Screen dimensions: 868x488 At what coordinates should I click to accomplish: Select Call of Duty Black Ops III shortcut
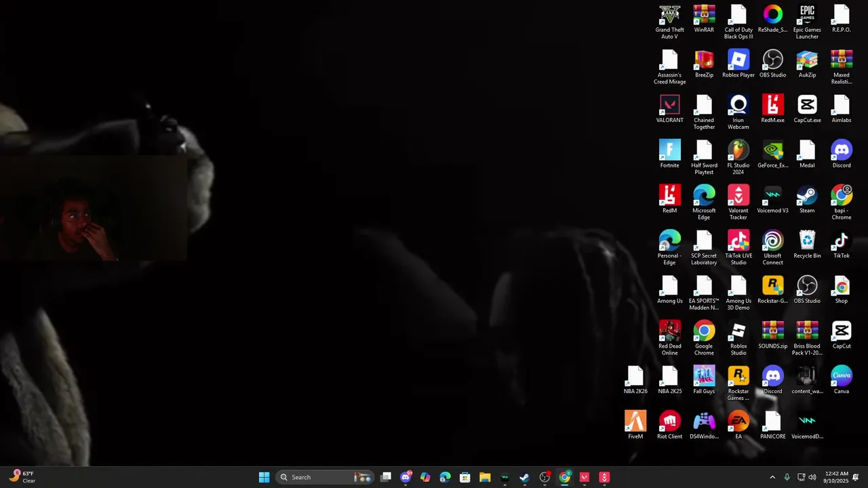click(x=738, y=22)
